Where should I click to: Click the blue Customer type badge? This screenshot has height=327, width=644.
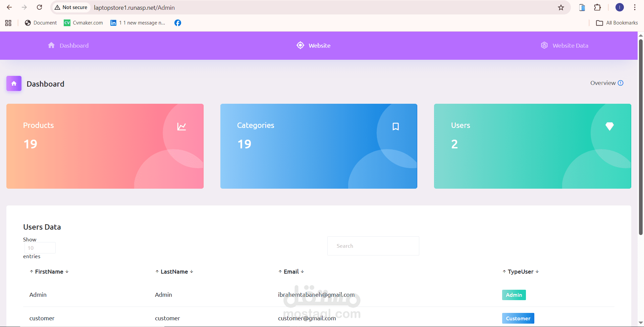tap(518, 318)
